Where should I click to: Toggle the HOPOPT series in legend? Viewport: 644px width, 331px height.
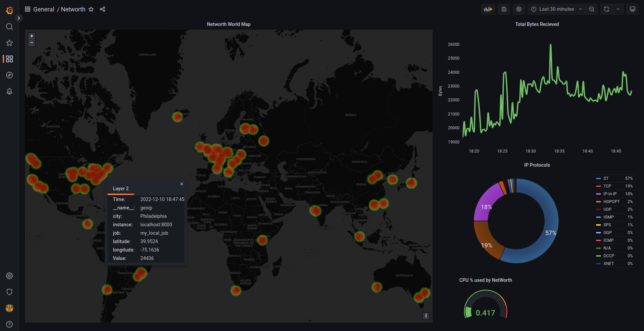[612, 202]
